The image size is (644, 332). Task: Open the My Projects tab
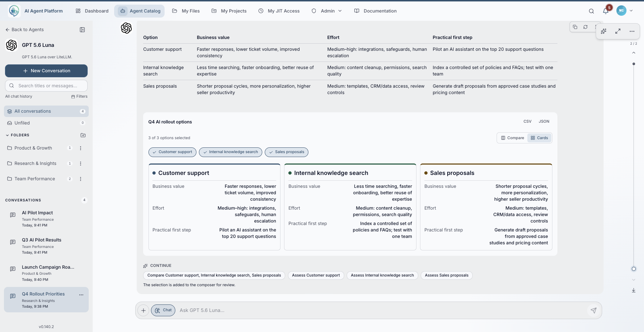[229, 11]
